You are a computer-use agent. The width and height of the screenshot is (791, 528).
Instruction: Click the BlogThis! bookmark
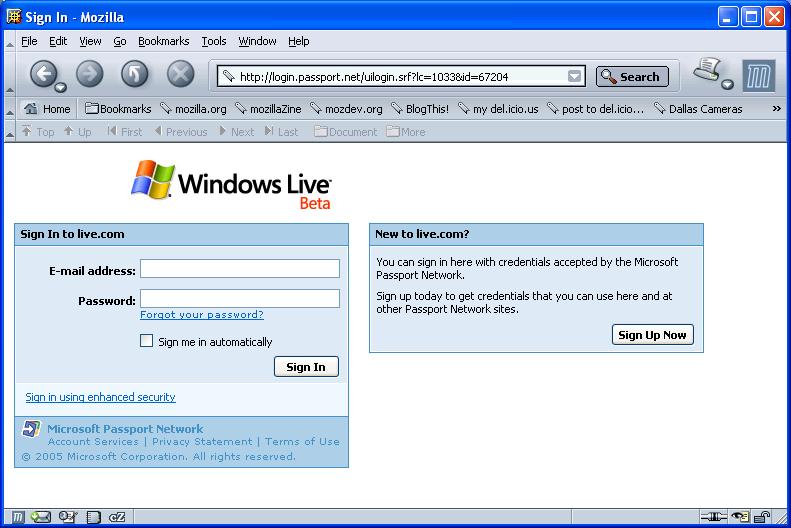tap(420, 108)
